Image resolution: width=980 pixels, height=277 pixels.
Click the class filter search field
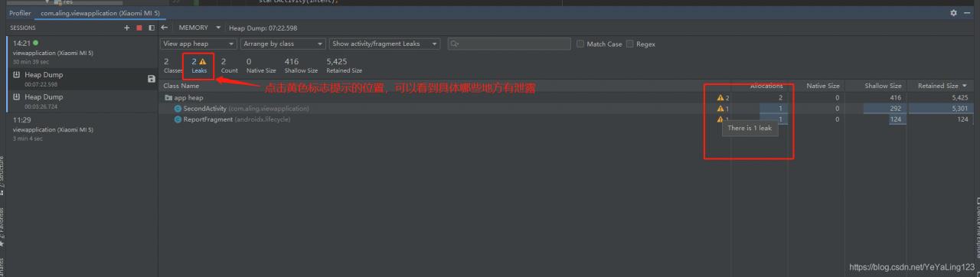(x=509, y=44)
